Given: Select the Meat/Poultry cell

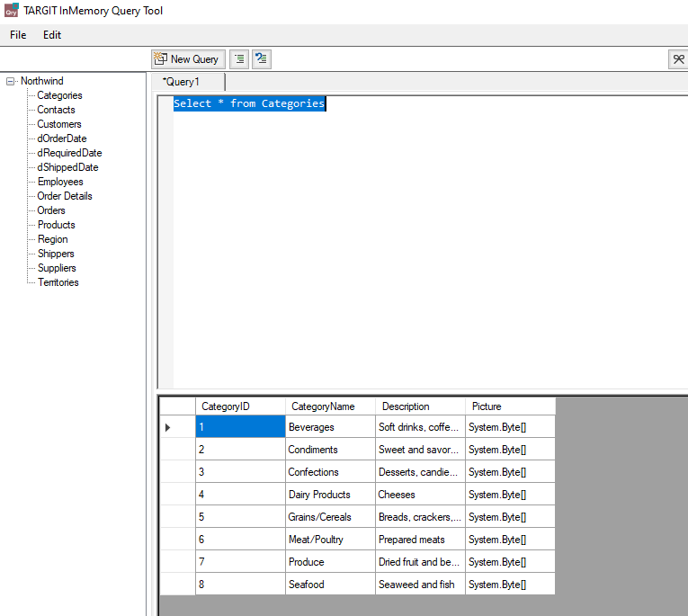Looking at the screenshot, I should 330,540.
